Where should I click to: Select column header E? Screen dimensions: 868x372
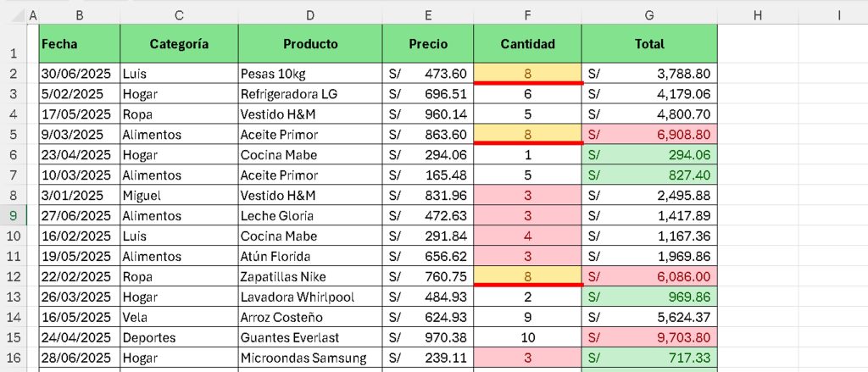(x=428, y=16)
